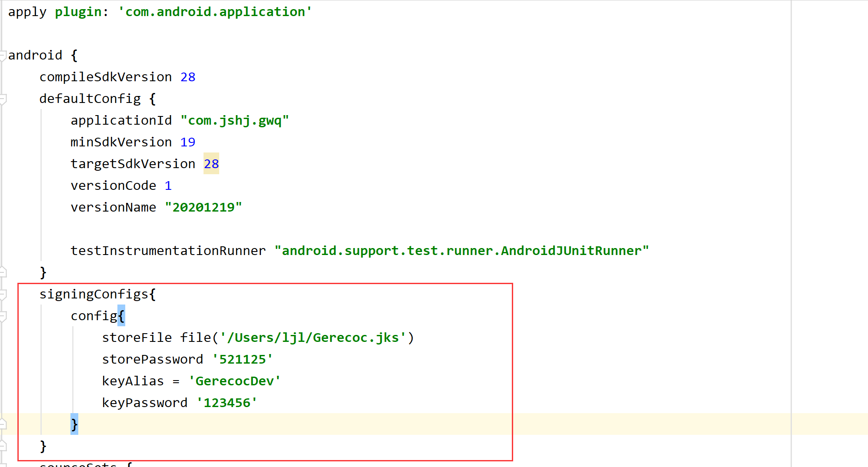Collapse the config block fold marker
The height and width of the screenshot is (467, 868).
tap(3, 316)
